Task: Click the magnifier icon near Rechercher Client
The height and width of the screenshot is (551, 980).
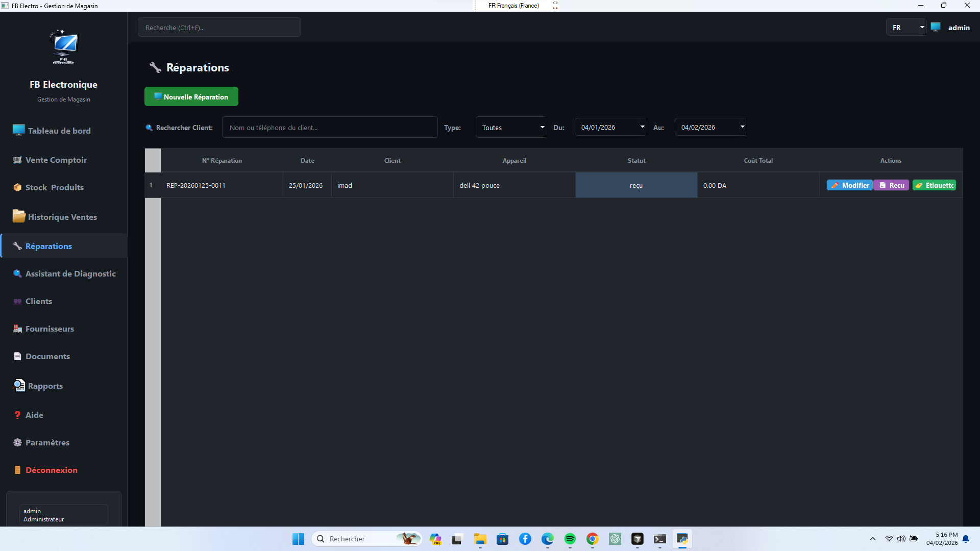Action: 149,128
